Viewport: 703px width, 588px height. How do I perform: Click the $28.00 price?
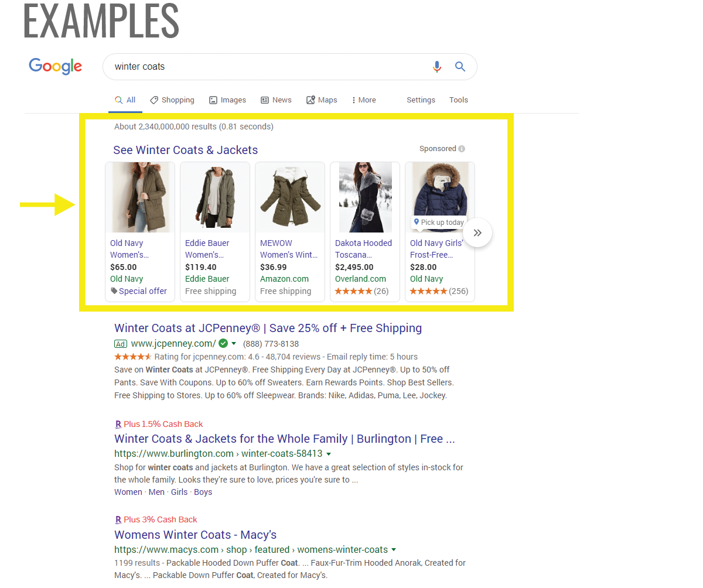tap(424, 267)
